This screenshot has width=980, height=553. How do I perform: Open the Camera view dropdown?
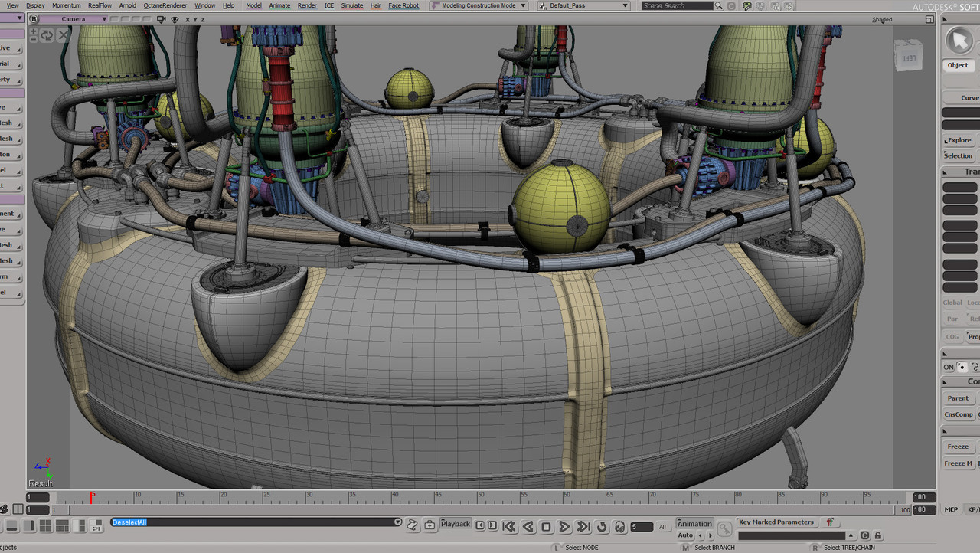73,19
